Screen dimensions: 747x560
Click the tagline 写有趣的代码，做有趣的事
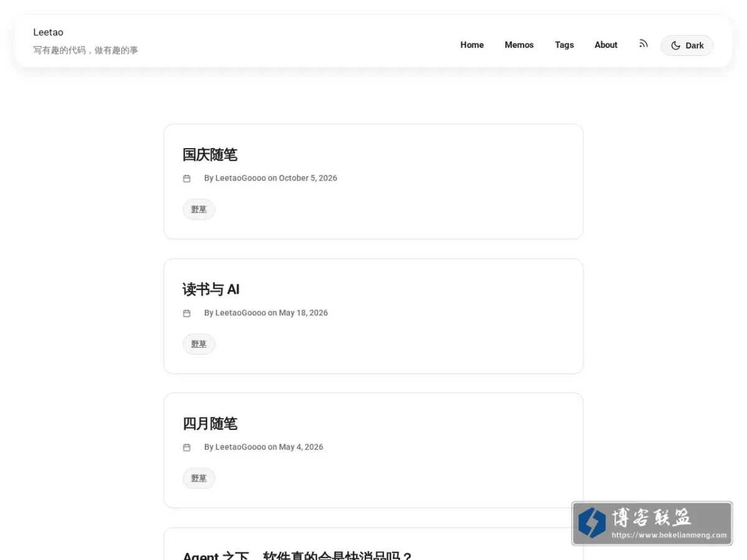click(85, 50)
